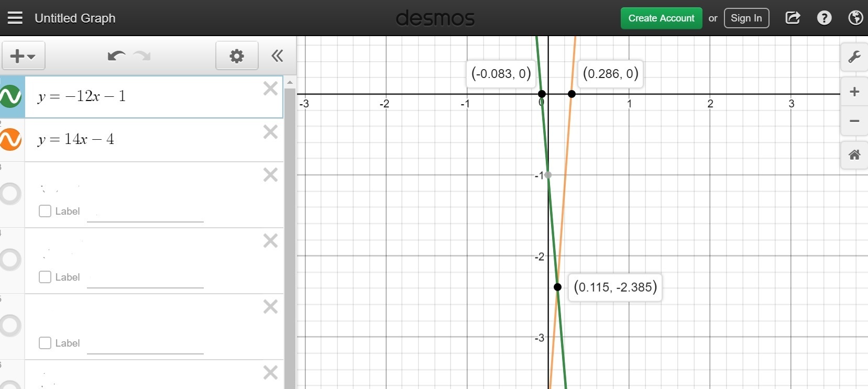Remove expression row 3 with its X
The width and height of the screenshot is (868, 389).
[270, 174]
